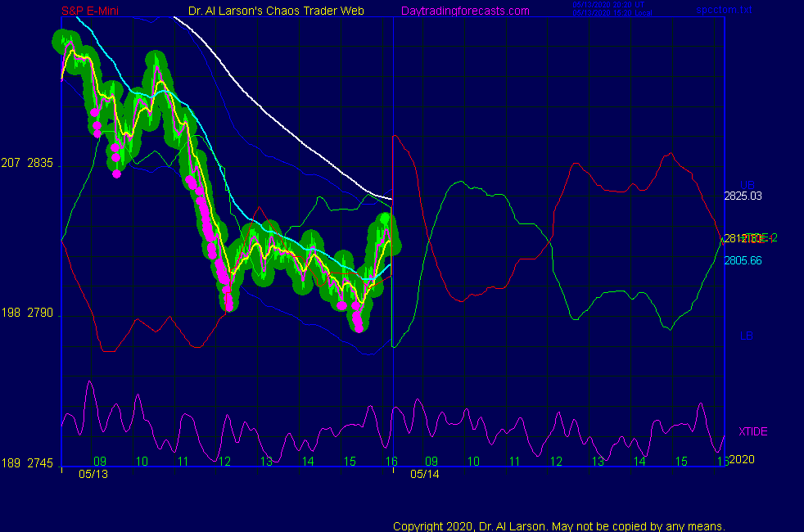Click the magenta "XTIDE" label
Viewport: 804px width, 532px height.
(752, 431)
